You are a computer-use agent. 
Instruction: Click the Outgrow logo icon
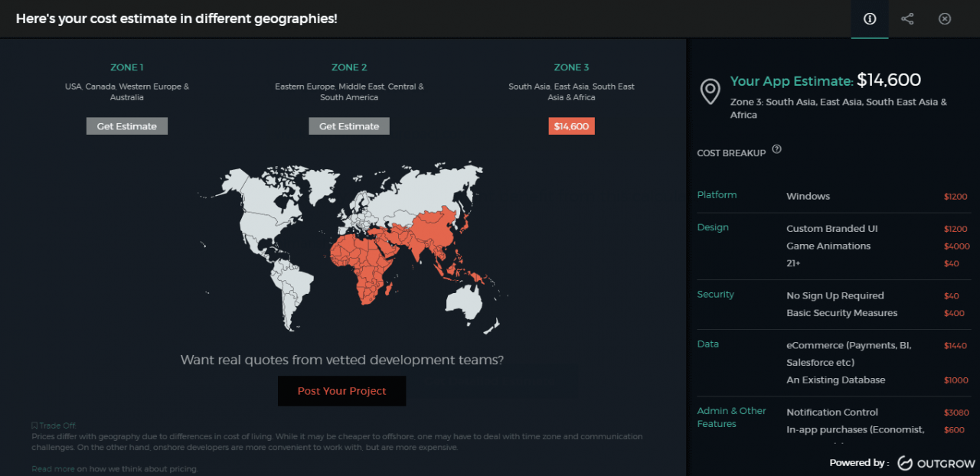(x=904, y=463)
